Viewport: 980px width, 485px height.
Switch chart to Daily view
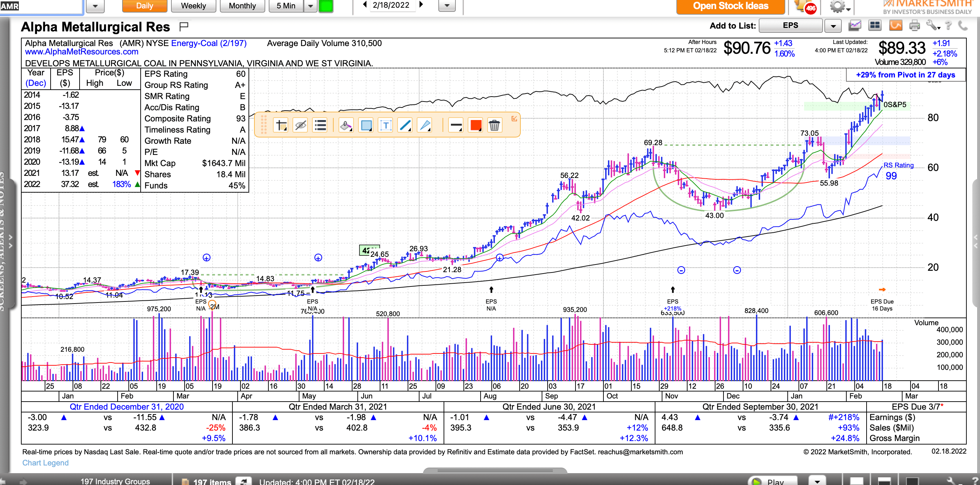point(144,6)
